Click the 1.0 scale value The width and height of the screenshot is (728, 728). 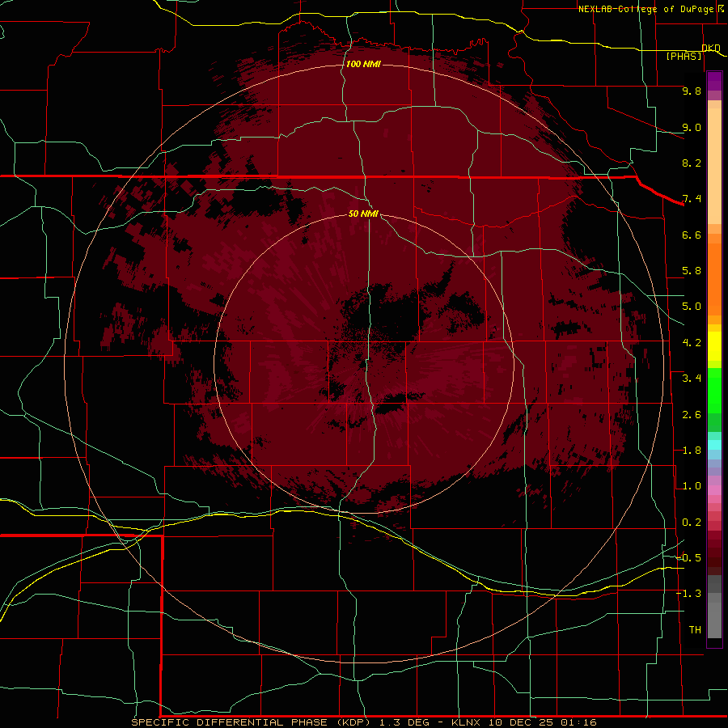coord(692,486)
